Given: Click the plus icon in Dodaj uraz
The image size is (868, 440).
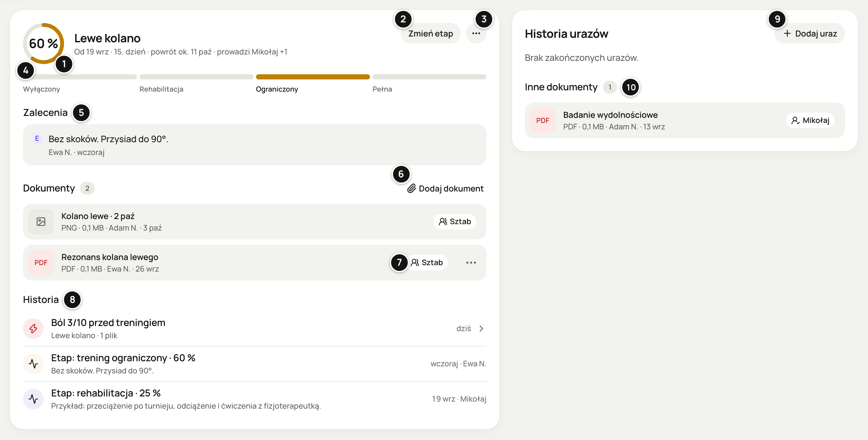Looking at the screenshot, I should pos(787,33).
